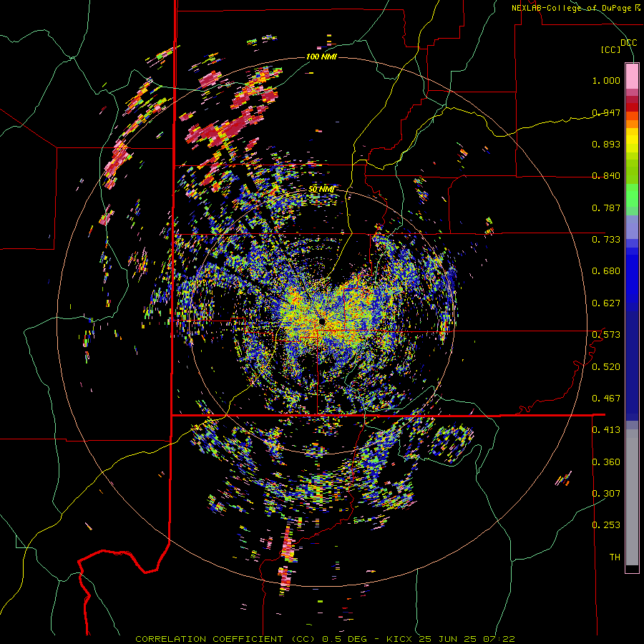644x644 pixels.
Task: Select the 0.467 scale value
Action: click(x=606, y=399)
